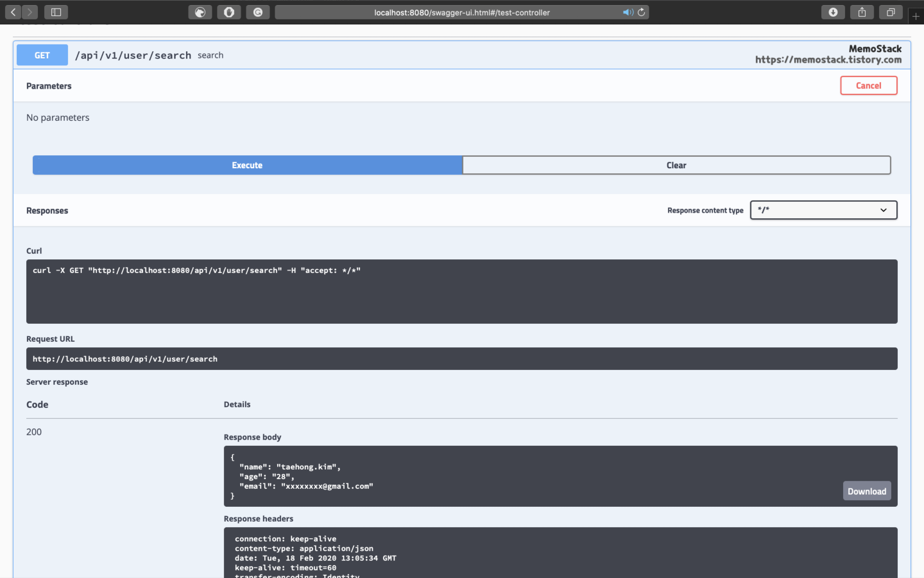The height and width of the screenshot is (578, 924).
Task: Click the curl command text box
Action: point(462,291)
